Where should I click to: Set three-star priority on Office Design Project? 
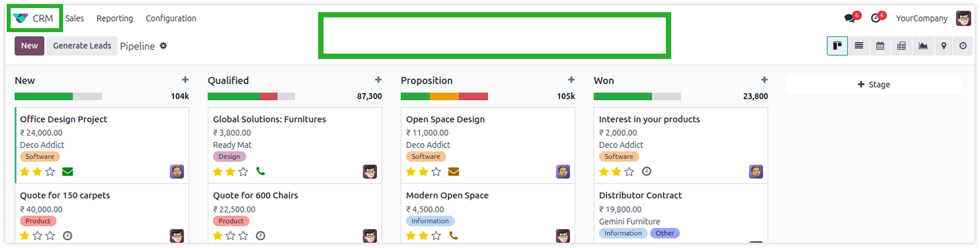(x=50, y=172)
